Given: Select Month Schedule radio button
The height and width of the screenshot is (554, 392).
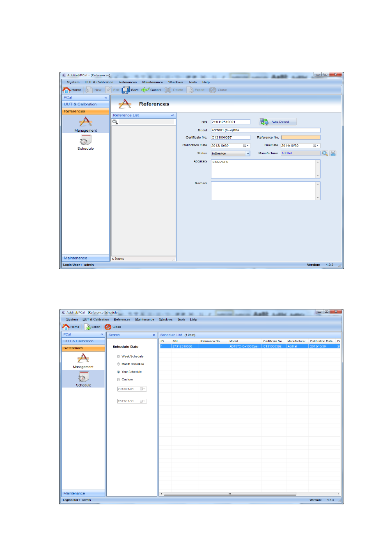Looking at the screenshot, I should (x=119, y=364).
